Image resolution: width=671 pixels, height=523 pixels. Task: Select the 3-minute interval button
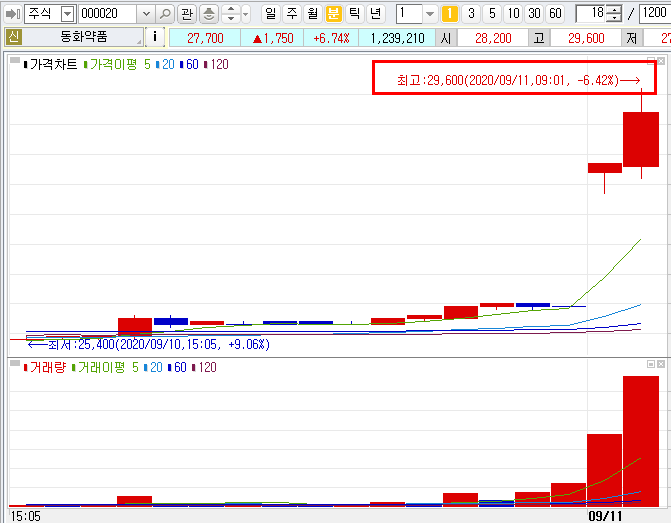[x=471, y=14]
